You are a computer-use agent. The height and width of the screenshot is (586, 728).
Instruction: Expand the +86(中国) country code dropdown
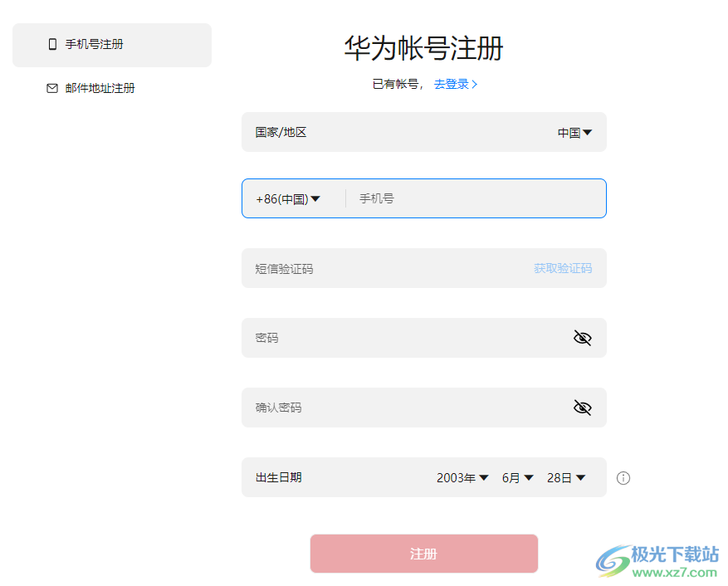pos(288,198)
